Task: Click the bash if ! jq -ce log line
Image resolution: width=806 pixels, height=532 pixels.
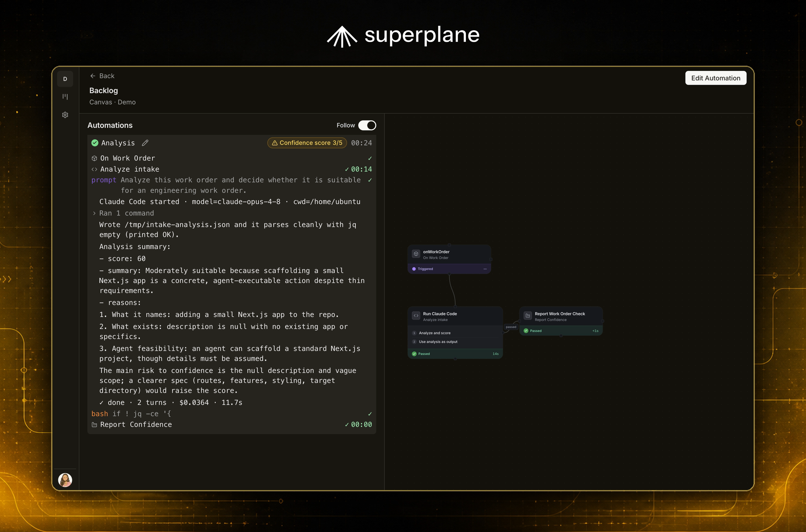Action: [232, 414]
